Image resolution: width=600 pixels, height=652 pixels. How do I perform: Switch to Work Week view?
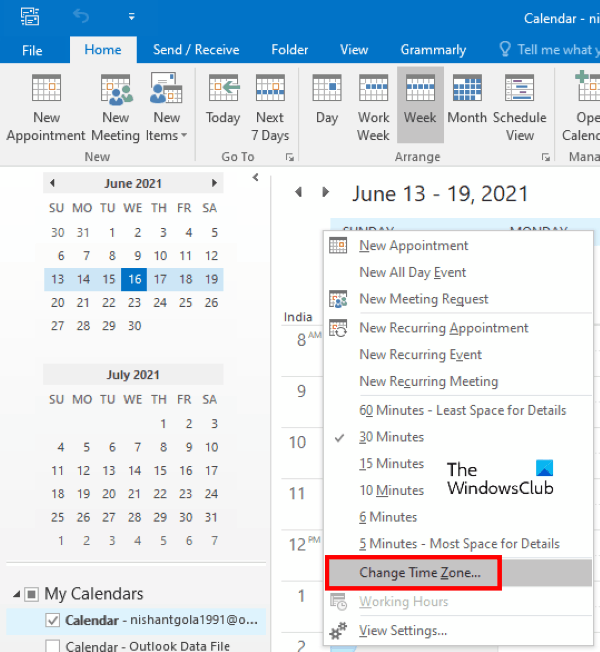pos(373,108)
